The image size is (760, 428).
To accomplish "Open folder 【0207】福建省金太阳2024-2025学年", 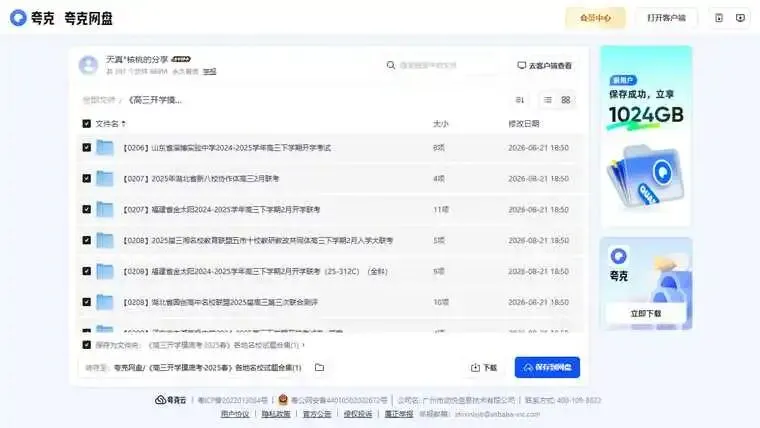I will (x=221, y=209).
